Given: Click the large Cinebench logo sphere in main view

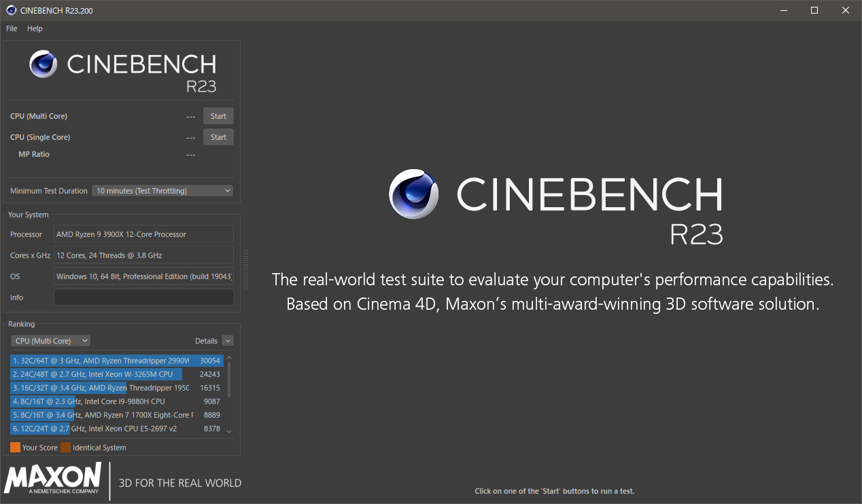Looking at the screenshot, I should coord(415,194).
